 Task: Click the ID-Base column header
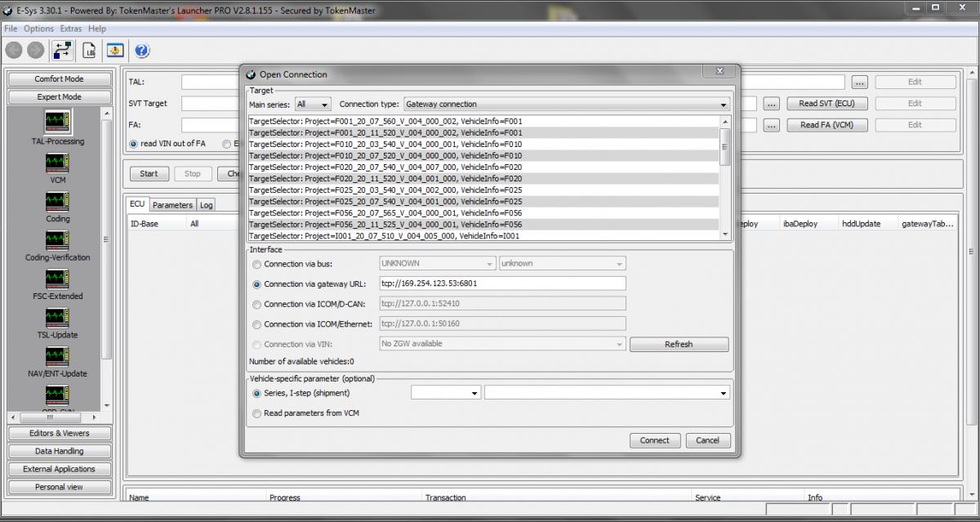(x=157, y=223)
